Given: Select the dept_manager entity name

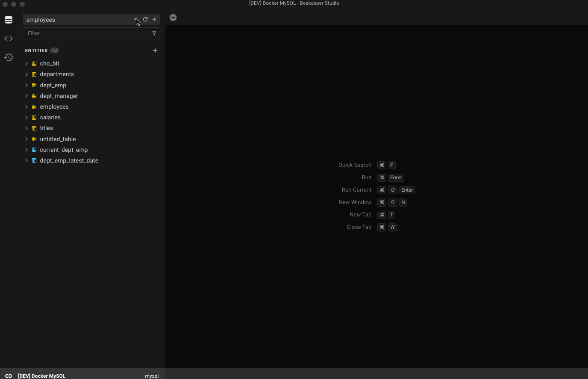Looking at the screenshot, I should (59, 96).
